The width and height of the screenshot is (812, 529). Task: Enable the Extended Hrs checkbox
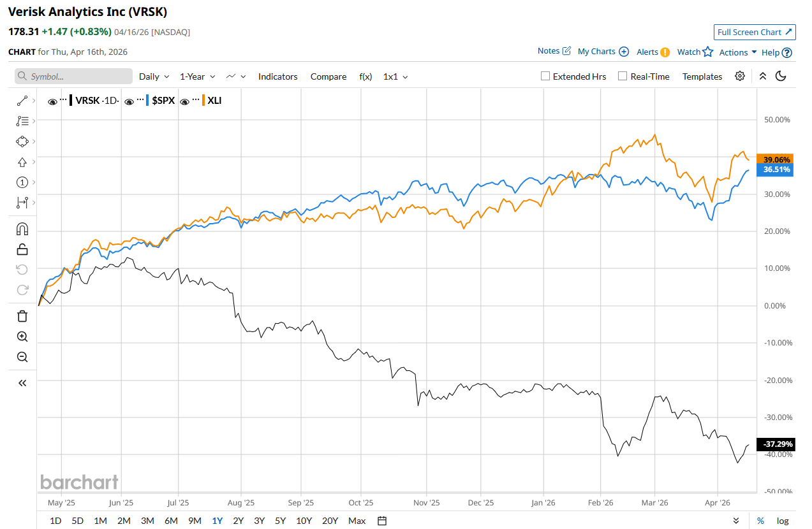pos(545,76)
